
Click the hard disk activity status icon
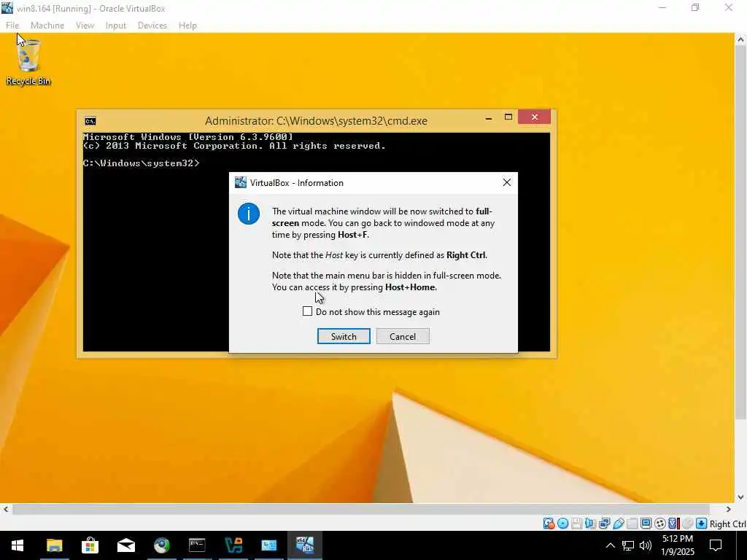point(549,524)
